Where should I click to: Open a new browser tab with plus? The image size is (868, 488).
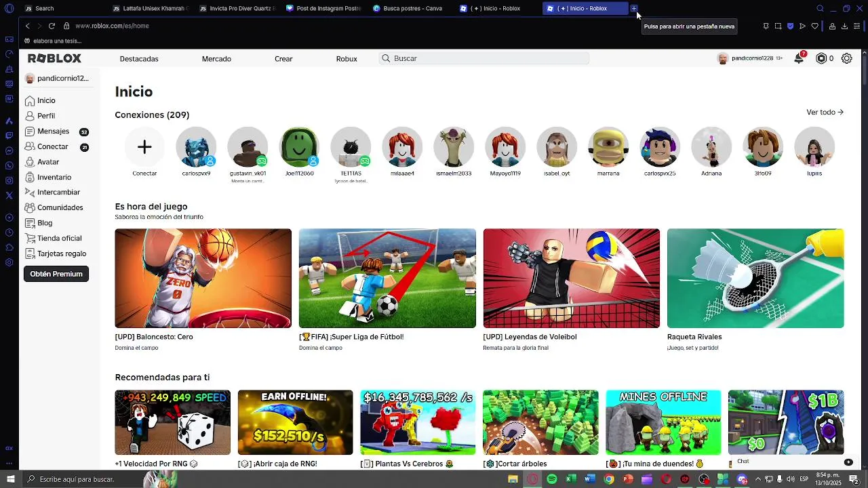point(634,8)
